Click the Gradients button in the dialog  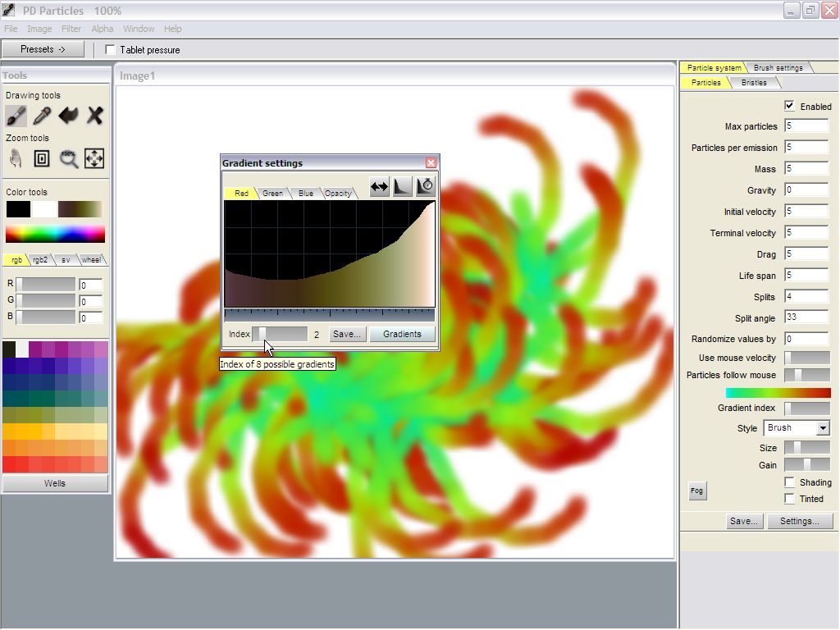[x=402, y=334]
